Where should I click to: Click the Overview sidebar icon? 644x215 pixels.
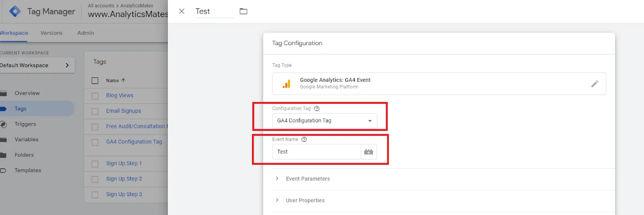[x=3, y=93]
